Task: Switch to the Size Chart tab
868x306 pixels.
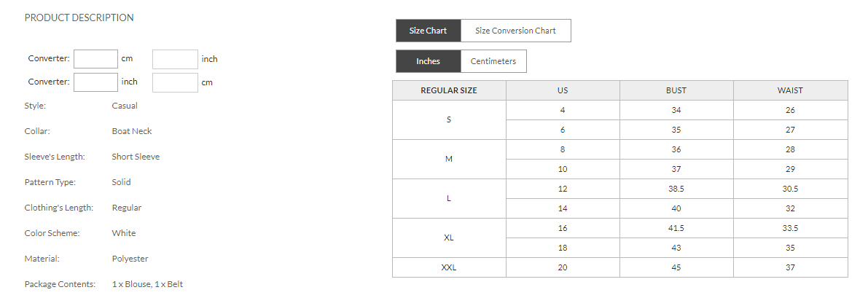Action: point(428,31)
